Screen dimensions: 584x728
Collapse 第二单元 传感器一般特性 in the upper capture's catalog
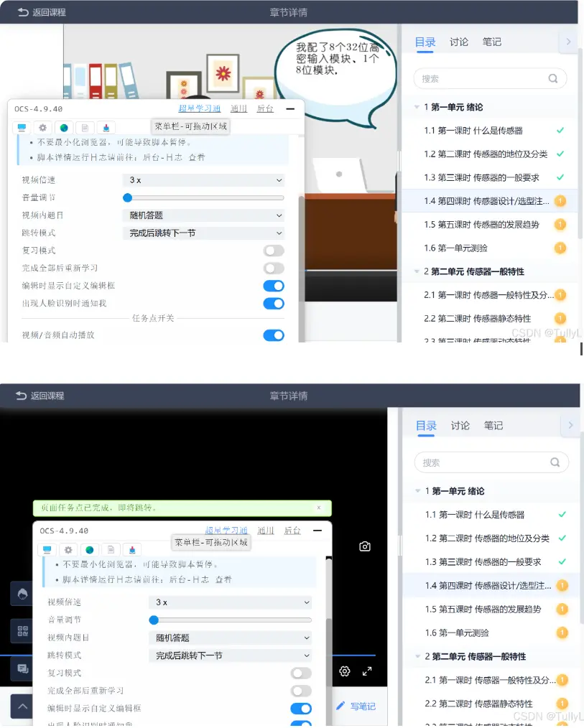click(417, 271)
